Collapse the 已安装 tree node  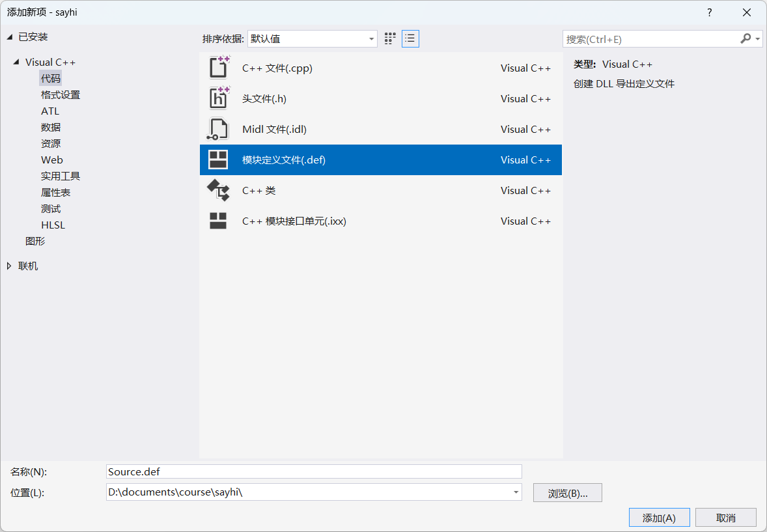click(9, 36)
